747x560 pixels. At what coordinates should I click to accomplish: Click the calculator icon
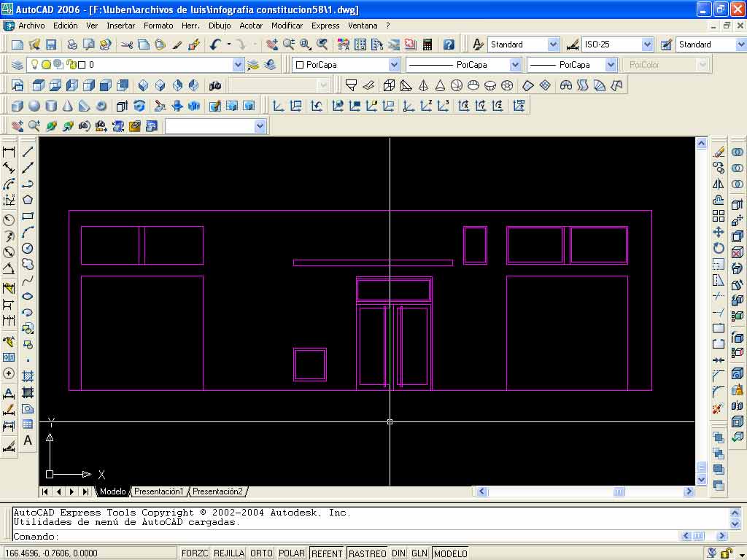pyautogui.click(x=427, y=44)
